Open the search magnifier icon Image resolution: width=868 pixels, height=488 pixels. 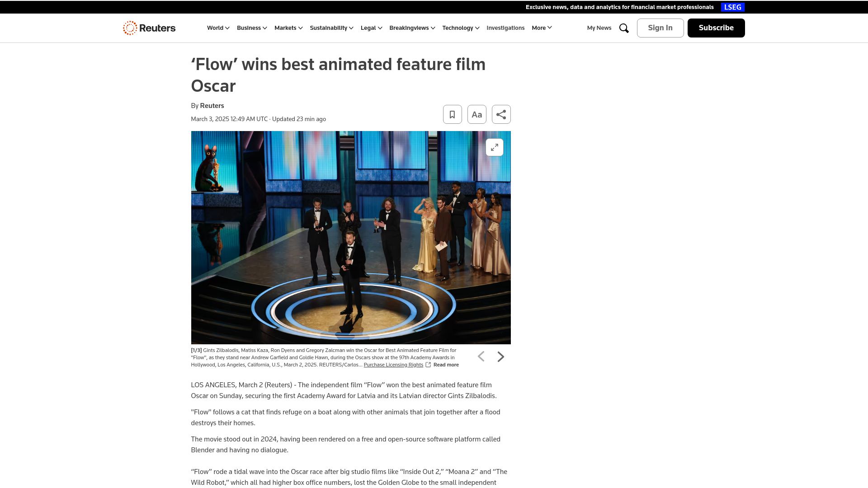tap(624, 28)
